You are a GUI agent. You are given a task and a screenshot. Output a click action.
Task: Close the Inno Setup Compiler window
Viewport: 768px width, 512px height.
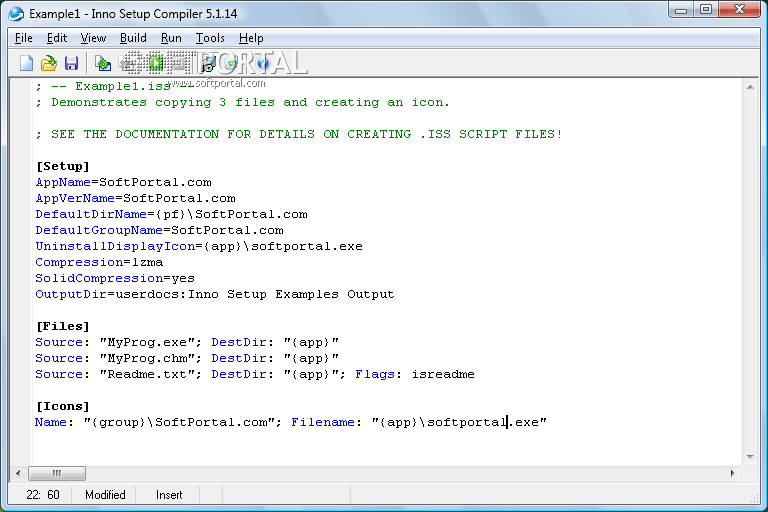(739, 10)
